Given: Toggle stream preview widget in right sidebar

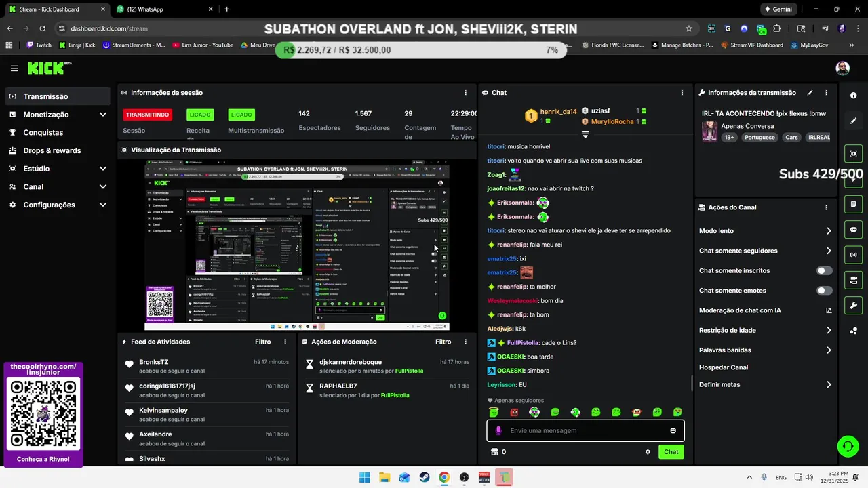Looking at the screenshot, I should point(853,154).
